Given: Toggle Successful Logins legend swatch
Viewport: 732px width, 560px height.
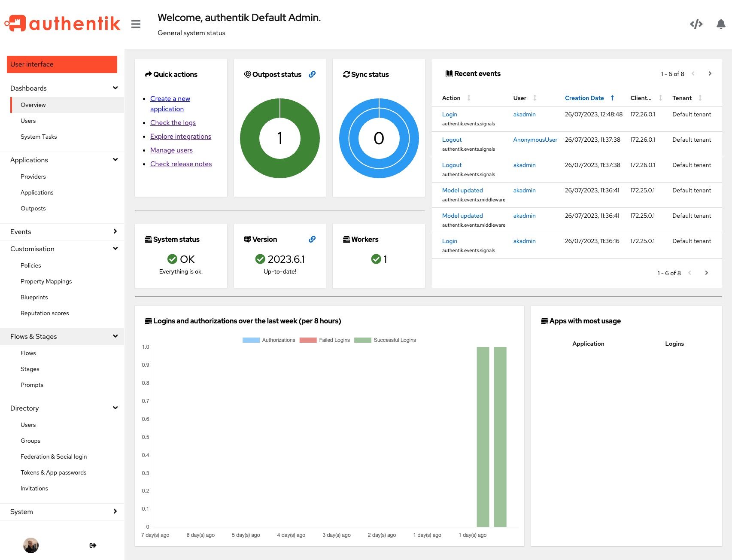Looking at the screenshot, I should click(363, 340).
